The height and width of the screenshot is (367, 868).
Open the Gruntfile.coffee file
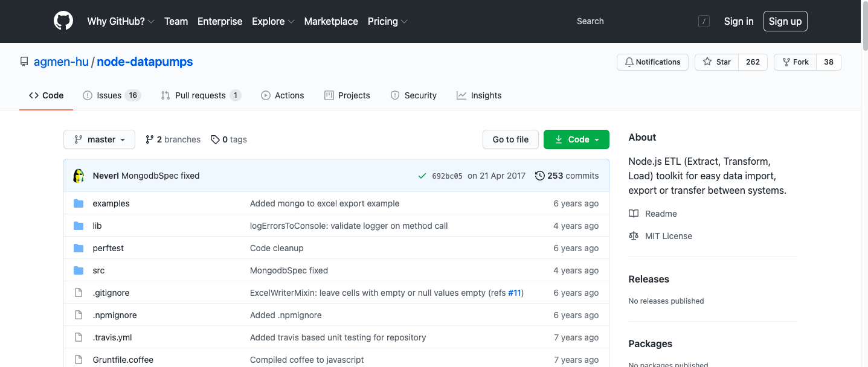pyautogui.click(x=123, y=360)
